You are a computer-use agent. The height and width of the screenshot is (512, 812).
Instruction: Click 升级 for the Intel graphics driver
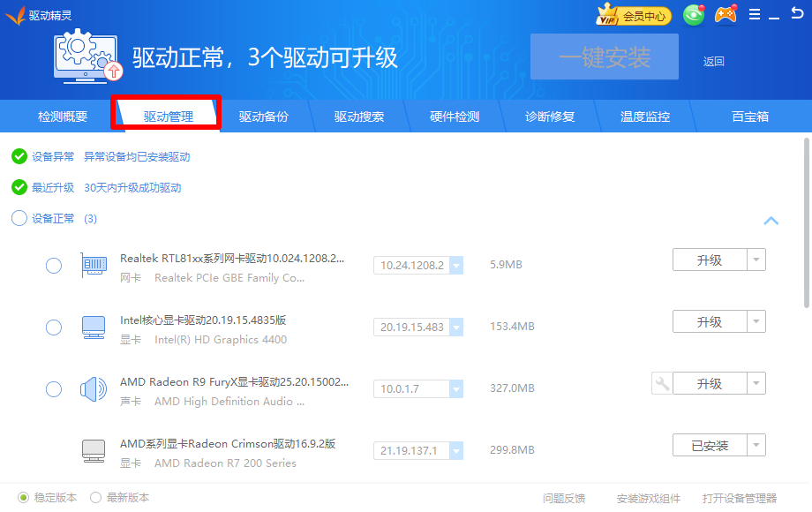pyautogui.click(x=710, y=321)
